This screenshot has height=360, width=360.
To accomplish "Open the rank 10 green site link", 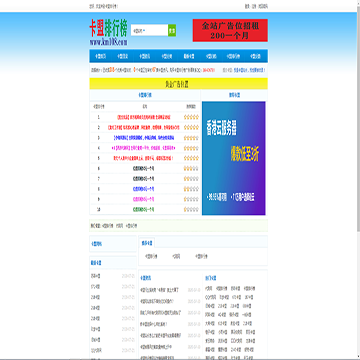I will pyautogui.click(x=143, y=210).
